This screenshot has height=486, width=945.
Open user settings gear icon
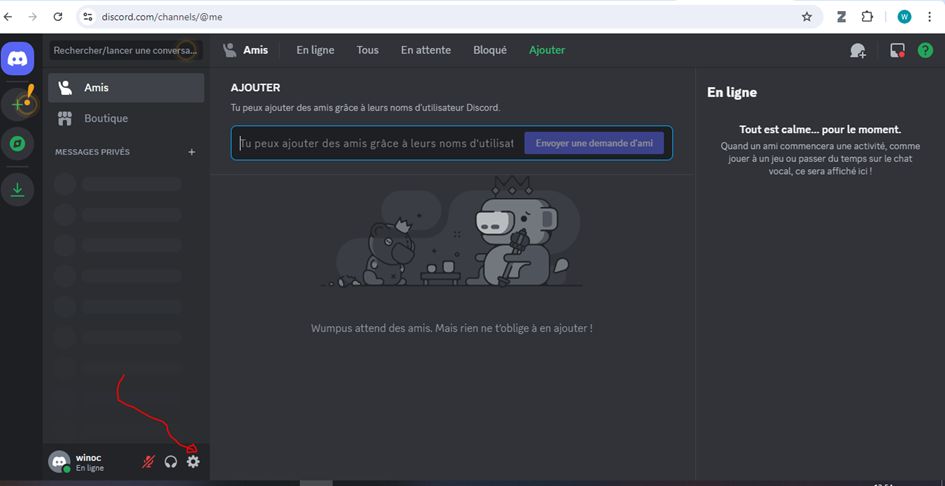tap(193, 461)
